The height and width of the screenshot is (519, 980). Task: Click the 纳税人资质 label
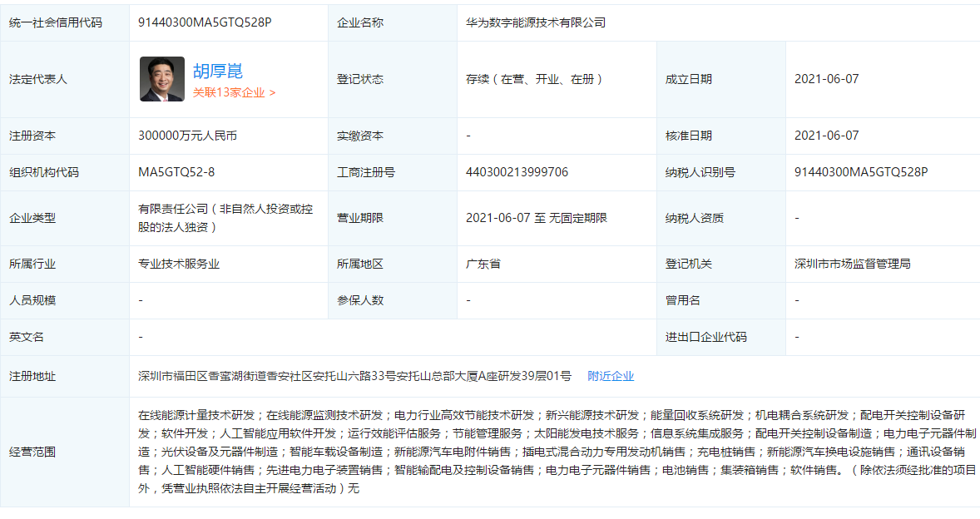[x=695, y=218]
